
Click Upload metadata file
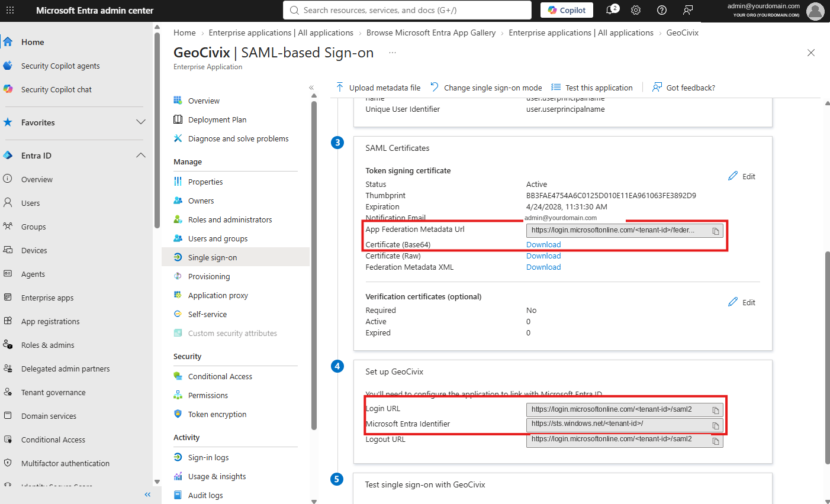click(x=378, y=88)
